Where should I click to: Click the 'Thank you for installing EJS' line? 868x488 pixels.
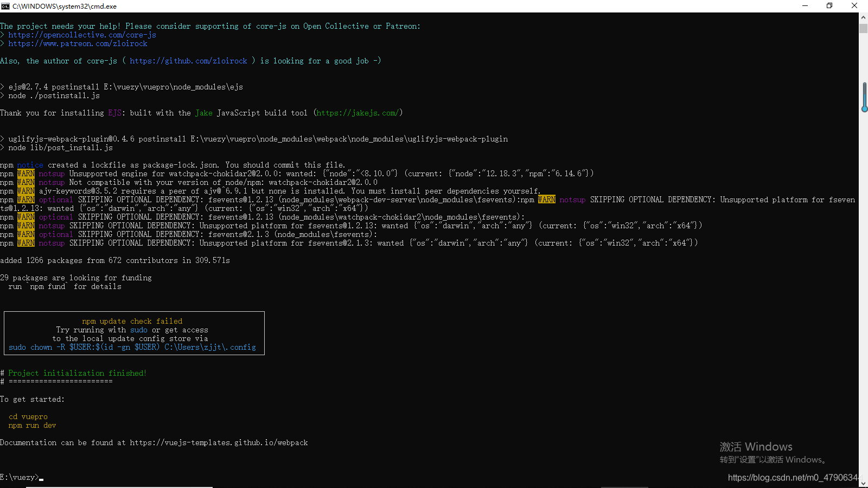click(201, 113)
